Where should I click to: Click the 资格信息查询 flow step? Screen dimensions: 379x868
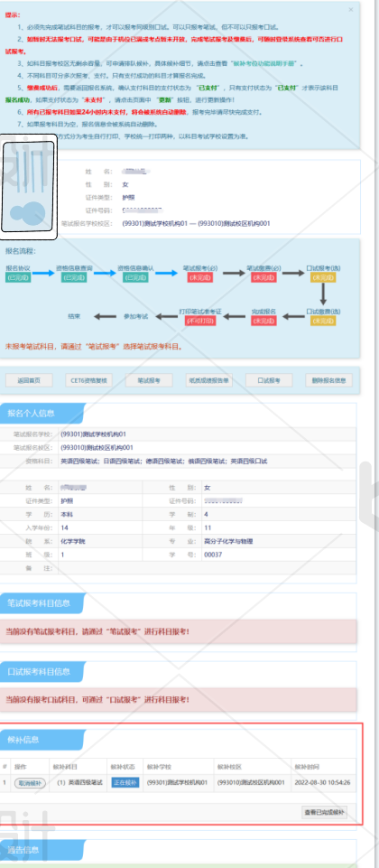click(74, 273)
